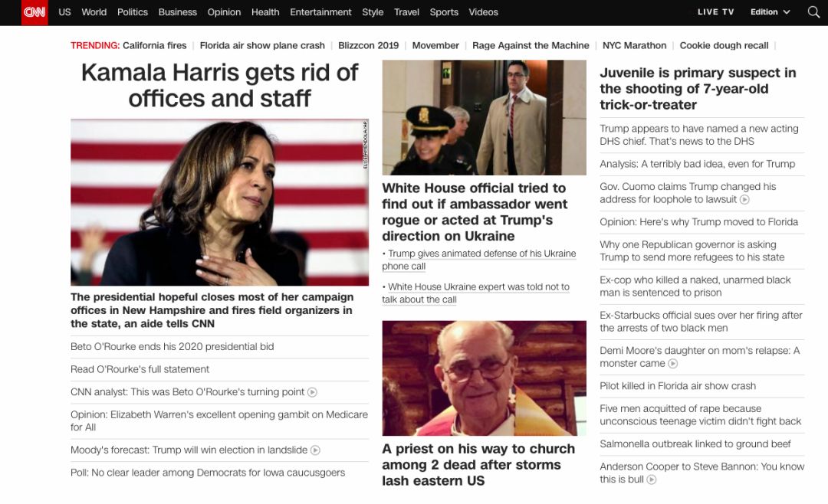The image size is (828, 504).
Task: Click the Kamala Harris photo
Action: tap(220, 202)
